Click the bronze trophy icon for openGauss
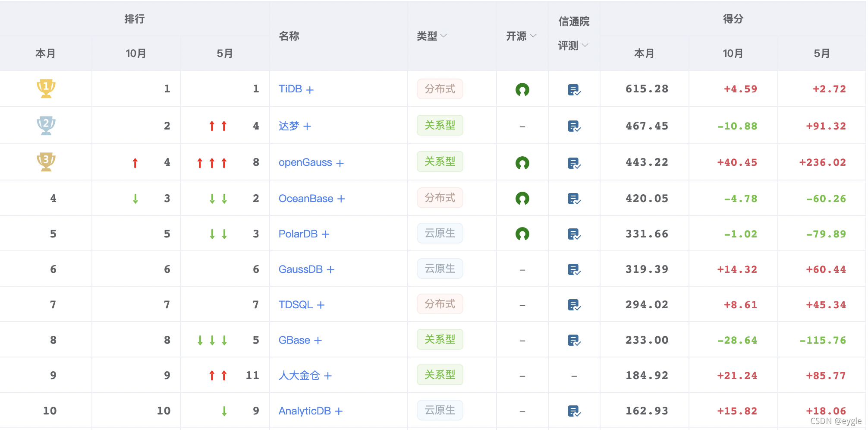The width and height of the screenshot is (868, 430). click(46, 162)
